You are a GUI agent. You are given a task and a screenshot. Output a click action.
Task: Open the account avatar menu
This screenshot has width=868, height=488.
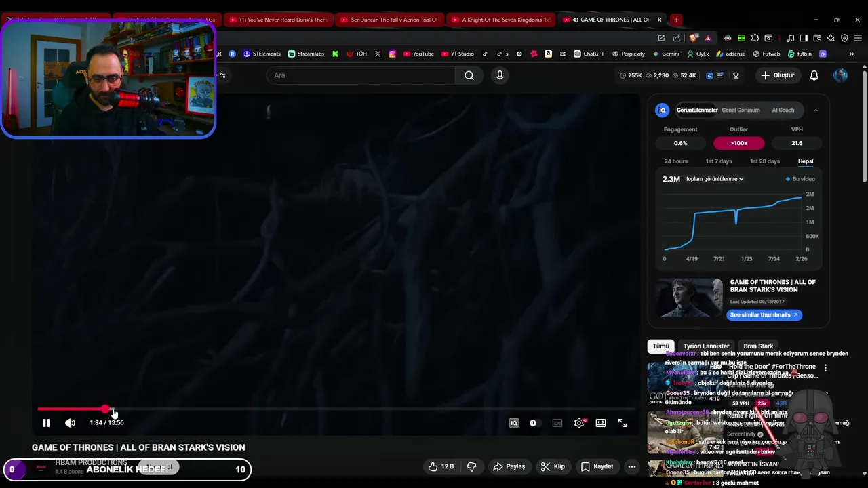pyautogui.click(x=840, y=75)
